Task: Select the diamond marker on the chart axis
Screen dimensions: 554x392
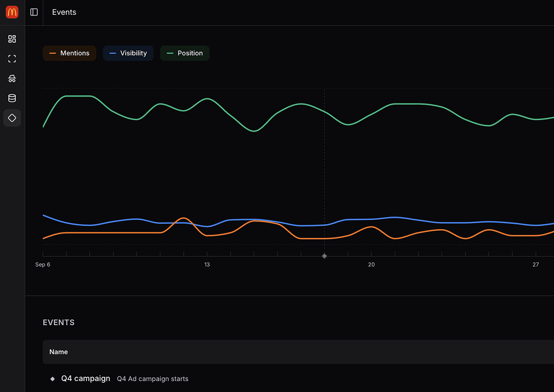Action: click(x=324, y=255)
